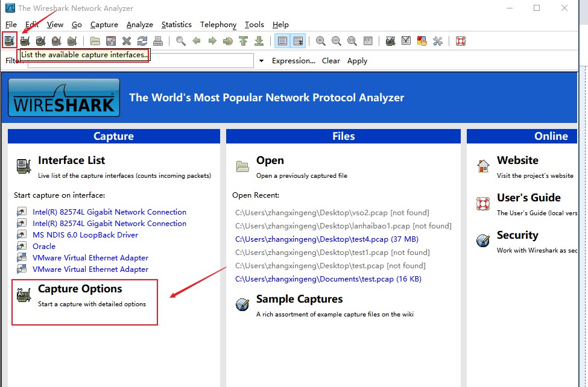Viewport: 588px width, 387px height.
Task: Click into the display filter text field
Action: tap(141, 61)
